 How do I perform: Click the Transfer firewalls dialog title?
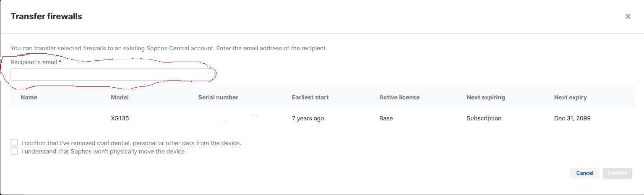pos(46,17)
